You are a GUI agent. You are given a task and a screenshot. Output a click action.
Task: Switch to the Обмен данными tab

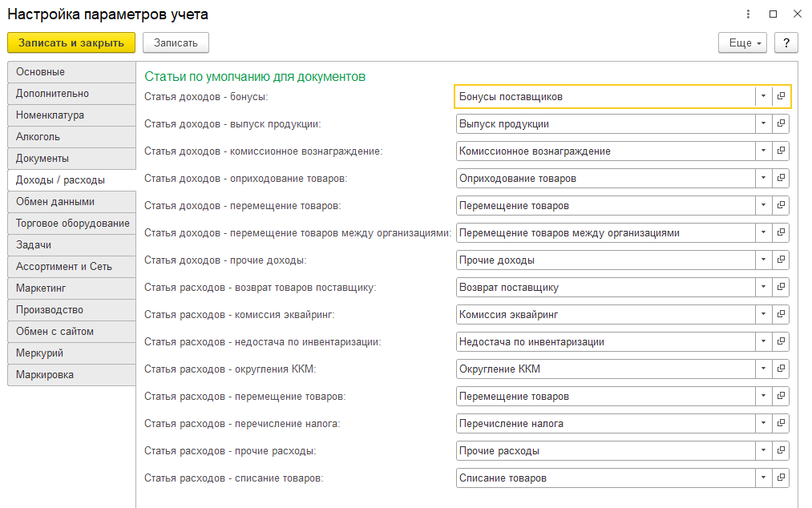tap(71, 202)
